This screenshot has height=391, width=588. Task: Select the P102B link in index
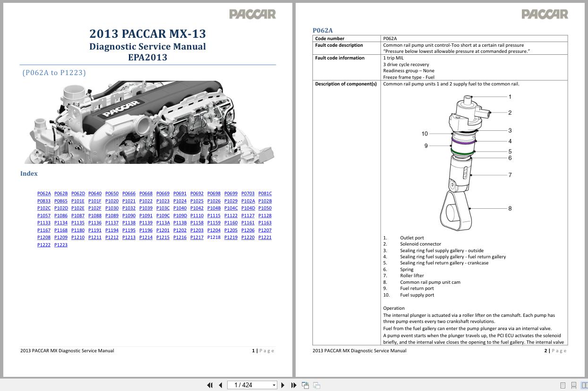pos(265,201)
